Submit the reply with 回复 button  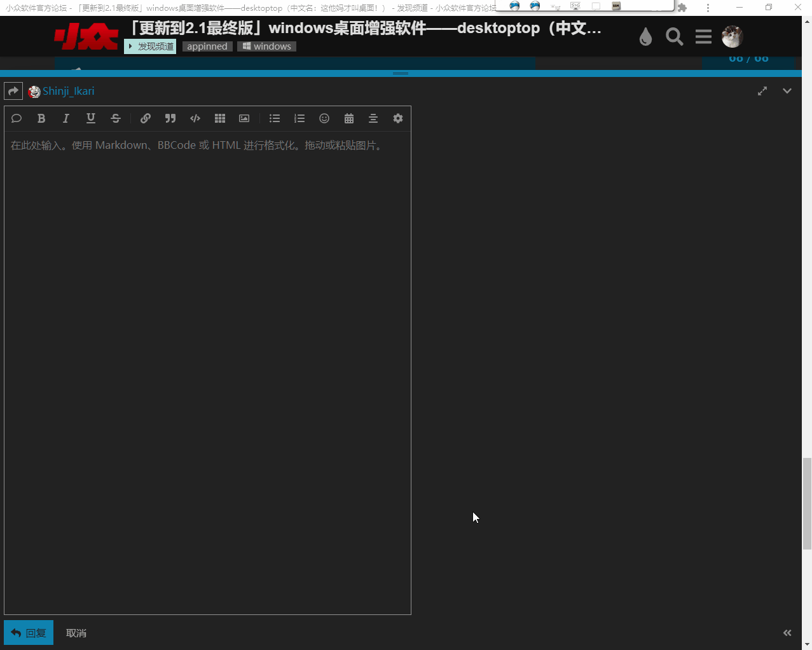(29, 633)
